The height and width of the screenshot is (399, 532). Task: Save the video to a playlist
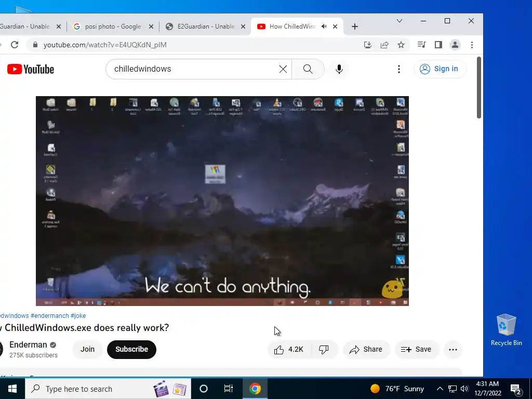[x=417, y=350]
